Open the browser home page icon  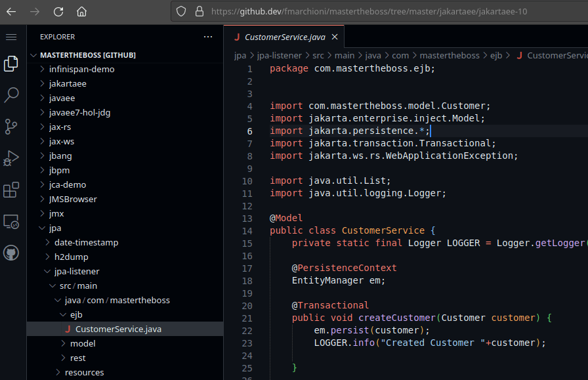point(82,12)
